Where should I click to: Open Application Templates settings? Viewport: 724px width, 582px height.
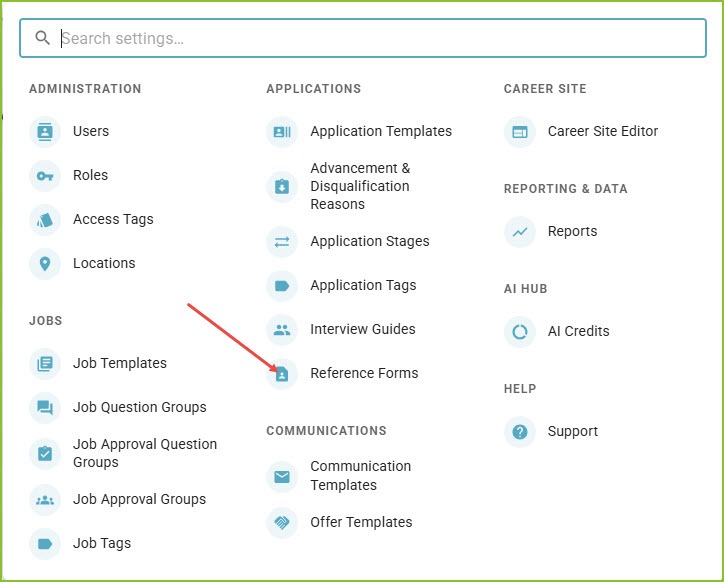381,131
